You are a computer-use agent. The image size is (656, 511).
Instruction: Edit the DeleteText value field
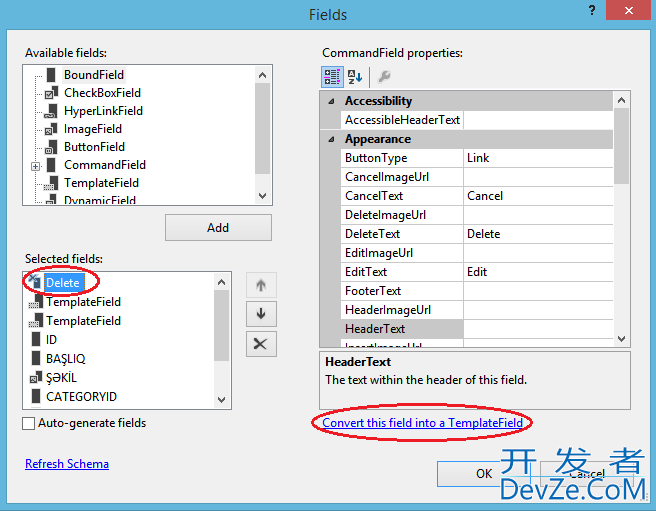pos(538,234)
